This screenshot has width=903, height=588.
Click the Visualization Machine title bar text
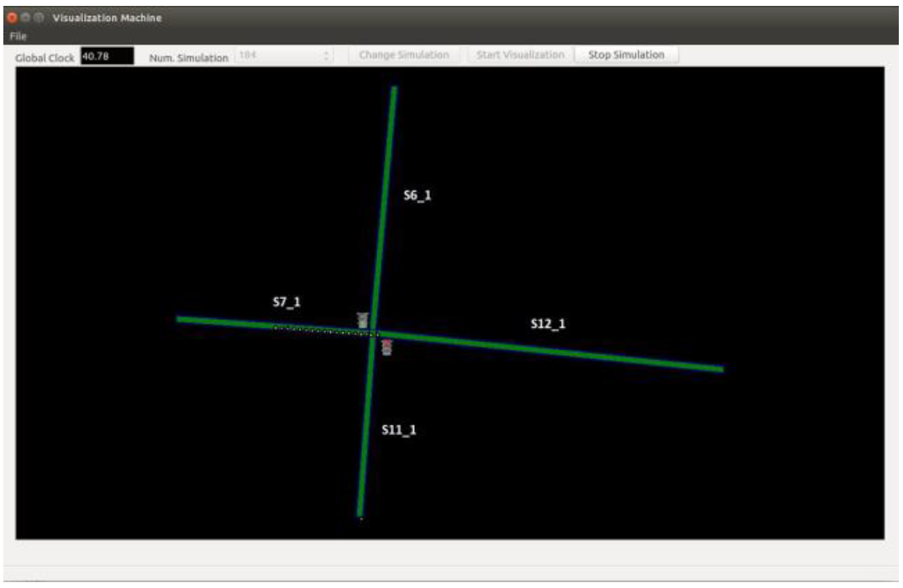[108, 18]
